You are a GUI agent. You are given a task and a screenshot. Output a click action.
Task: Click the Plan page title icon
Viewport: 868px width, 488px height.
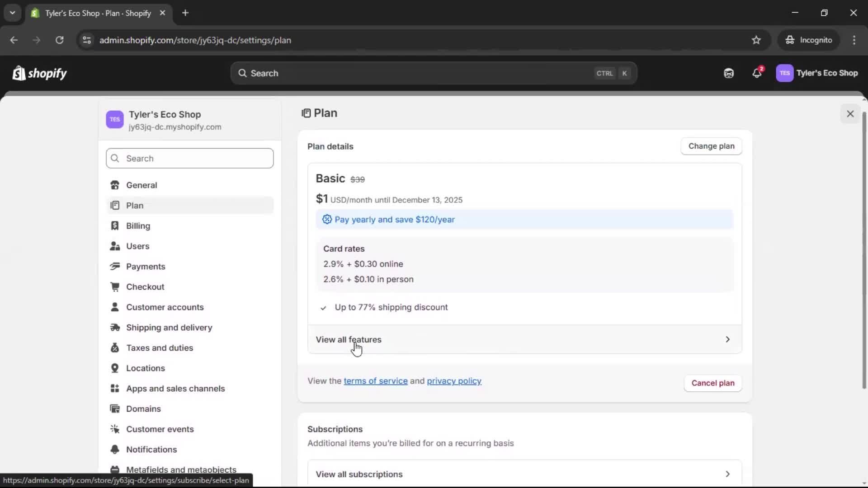306,113
